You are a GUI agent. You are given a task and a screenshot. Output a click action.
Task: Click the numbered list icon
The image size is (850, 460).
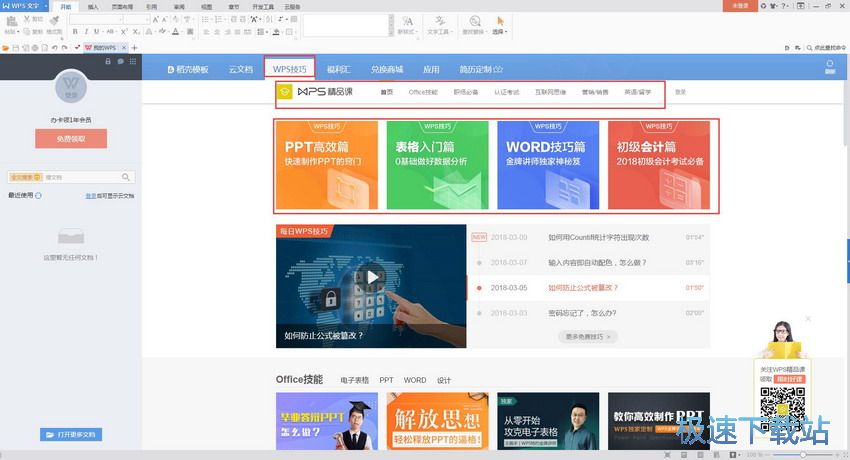point(219,20)
